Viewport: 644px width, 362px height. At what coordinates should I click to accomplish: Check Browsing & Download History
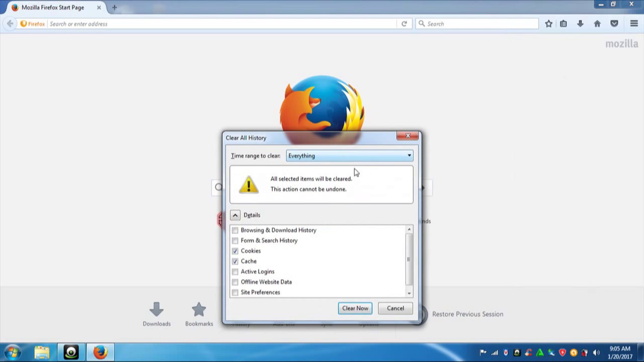[x=235, y=230]
